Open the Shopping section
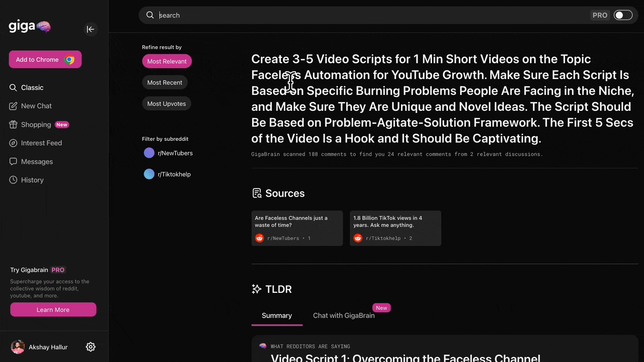Image resolution: width=644 pixels, height=362 pixels. (36, 125)
